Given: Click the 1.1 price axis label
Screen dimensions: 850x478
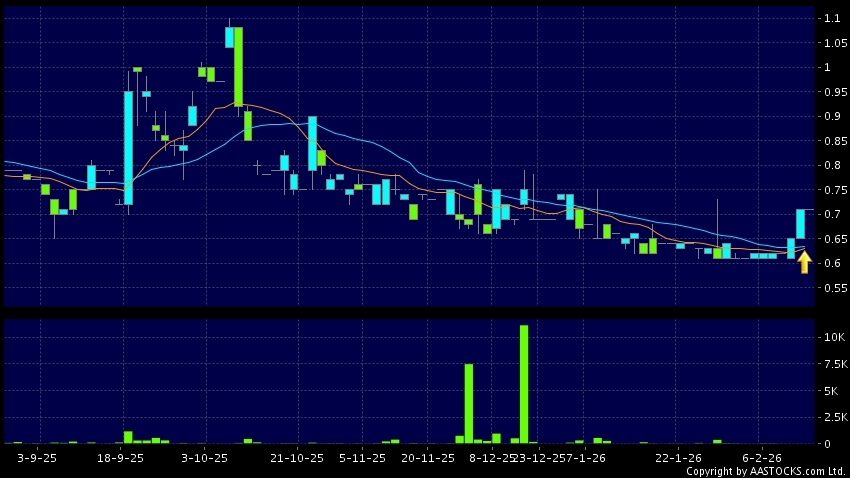Looking at the screenshot, I should coord(830,19).
